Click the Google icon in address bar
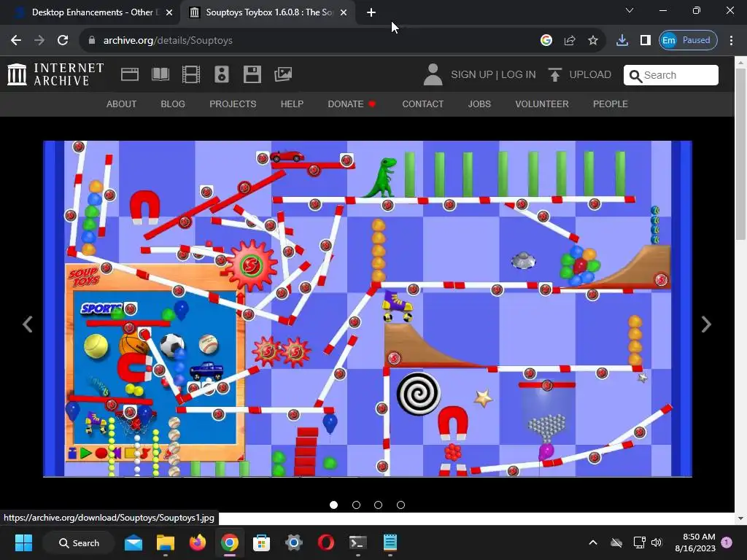 pyautogui.click(x=546, y=40)
